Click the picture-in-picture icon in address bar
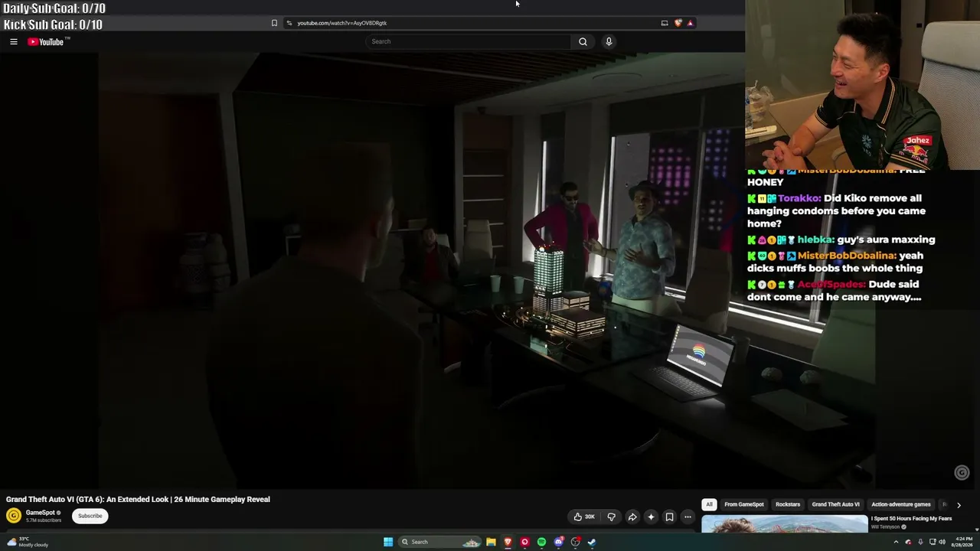 pyautogui.click(x=665, y=23)
